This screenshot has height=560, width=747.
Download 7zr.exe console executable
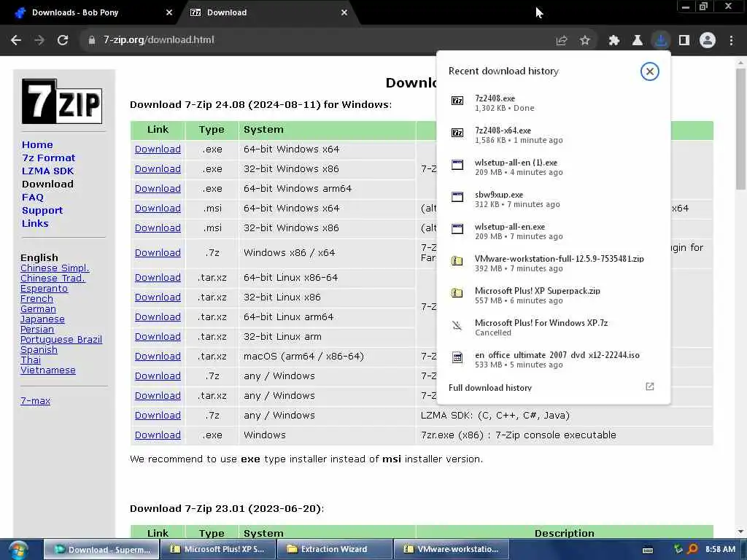click(x=158, y=435)
